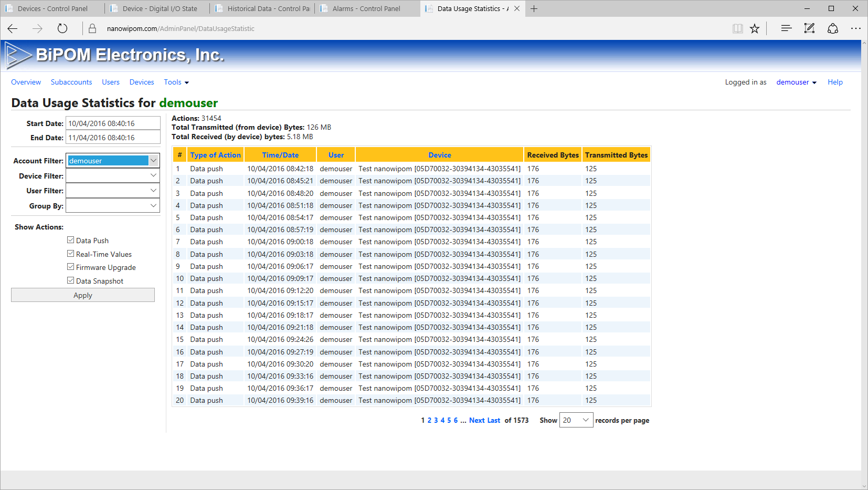
Task: Open the Overview page
Action: tap(26, 82)
